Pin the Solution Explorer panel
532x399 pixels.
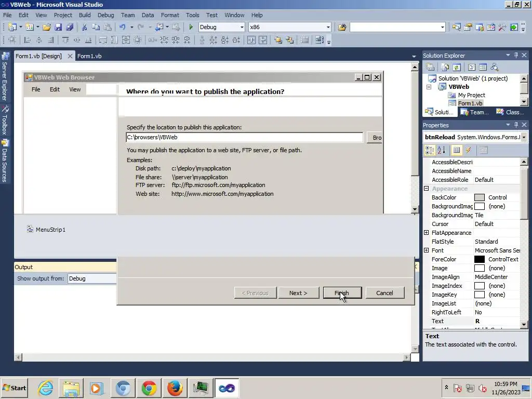[516, 55]
